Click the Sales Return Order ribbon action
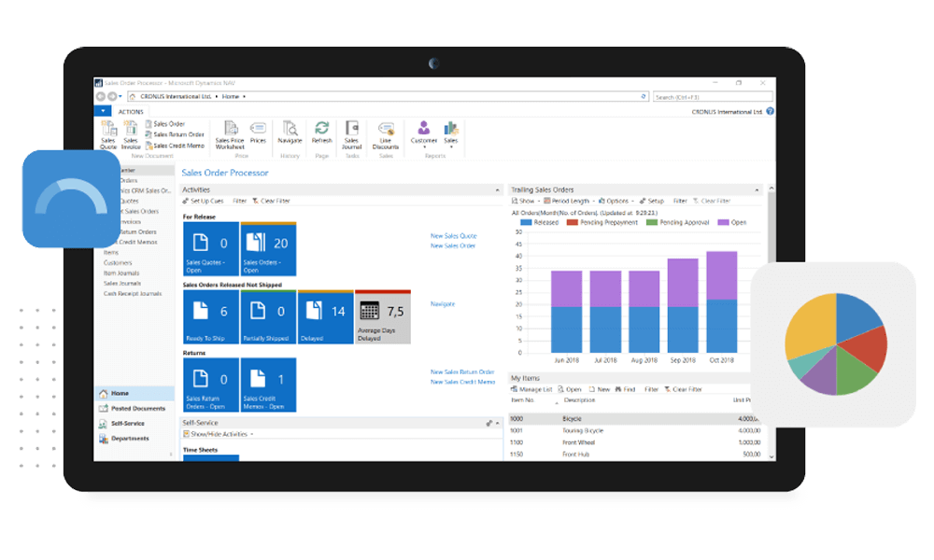Image resolution: width=934 pixels, height=560 pixels. point(175,134)
